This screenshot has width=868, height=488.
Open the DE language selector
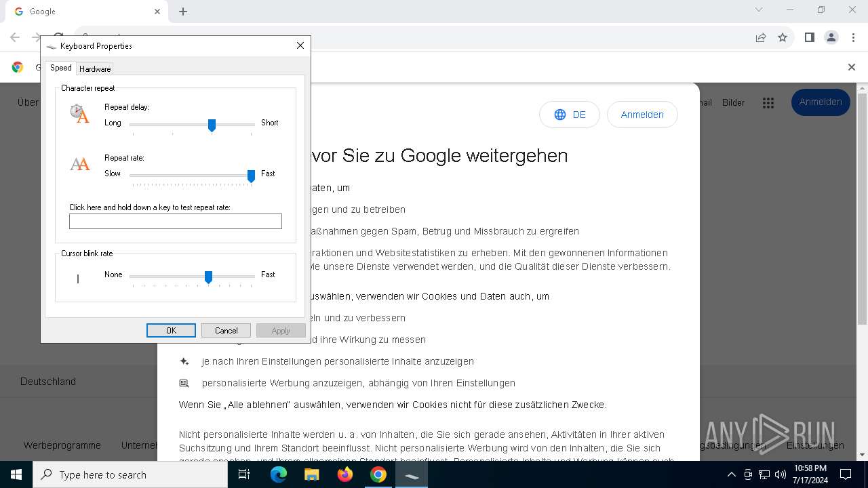coord(570,115)
